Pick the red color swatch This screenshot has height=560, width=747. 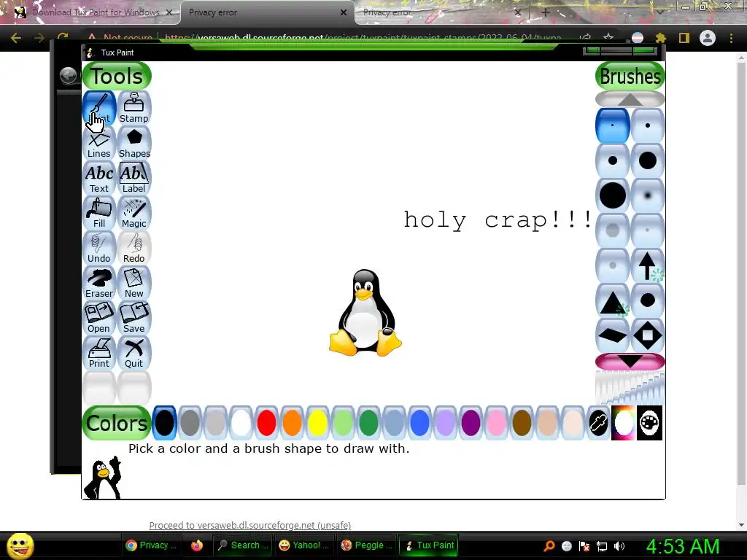(x=266, y=423)
